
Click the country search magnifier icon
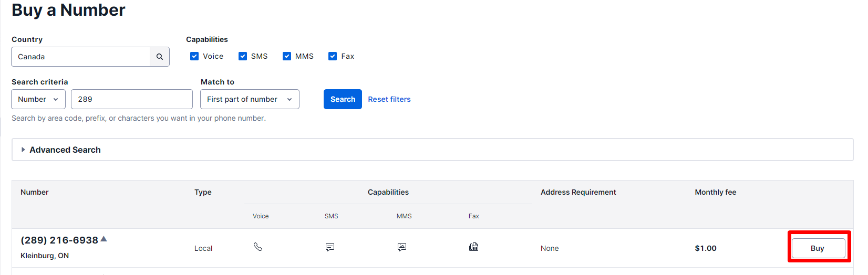click(x=160, y=57)
